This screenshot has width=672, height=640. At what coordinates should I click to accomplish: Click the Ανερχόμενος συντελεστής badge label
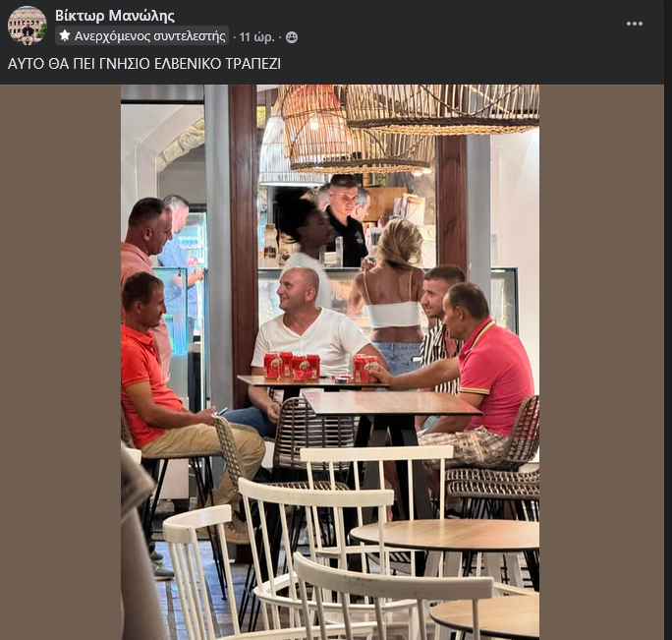click(150, 36)
